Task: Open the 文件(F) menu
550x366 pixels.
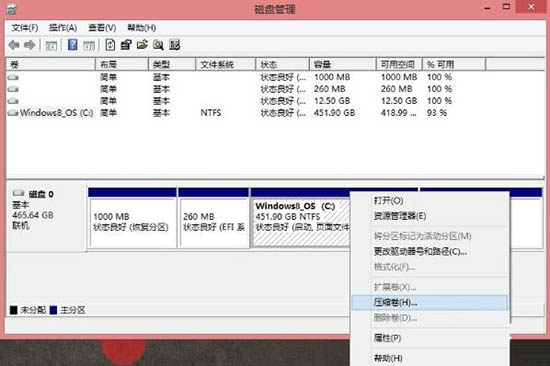Action: 25,28
